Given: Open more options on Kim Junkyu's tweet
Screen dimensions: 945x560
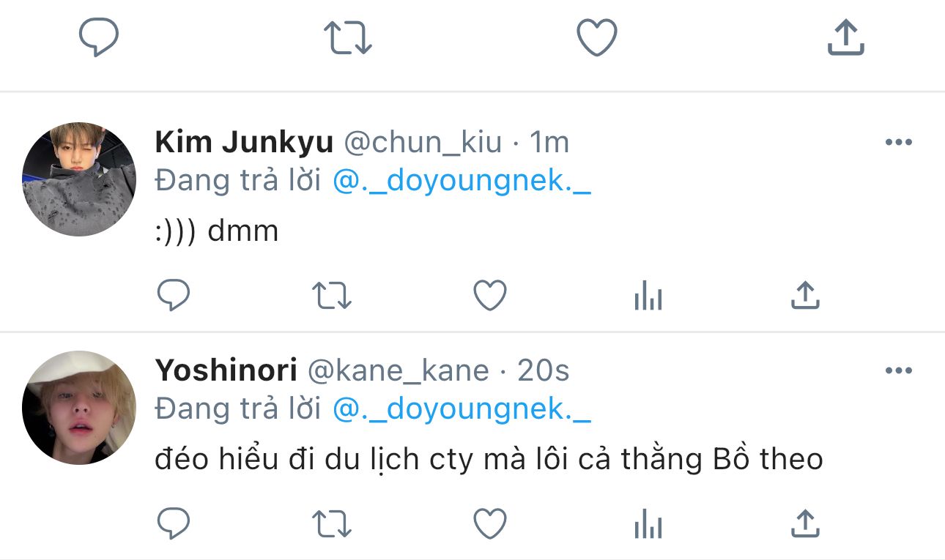Looking at the screenshot, I should click(898, 142).
